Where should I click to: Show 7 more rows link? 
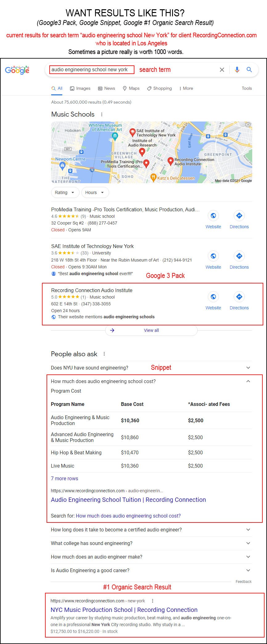[64, 478]
